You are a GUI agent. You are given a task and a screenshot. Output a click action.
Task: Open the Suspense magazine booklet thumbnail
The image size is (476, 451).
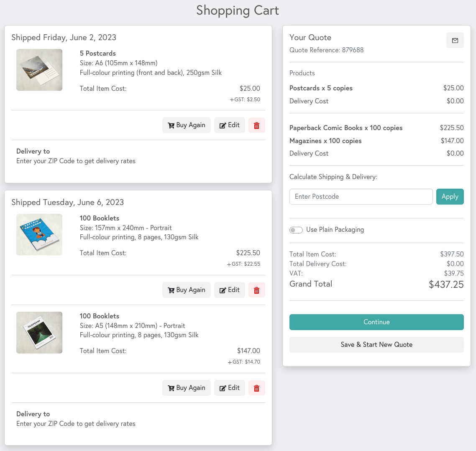point(39,333)
